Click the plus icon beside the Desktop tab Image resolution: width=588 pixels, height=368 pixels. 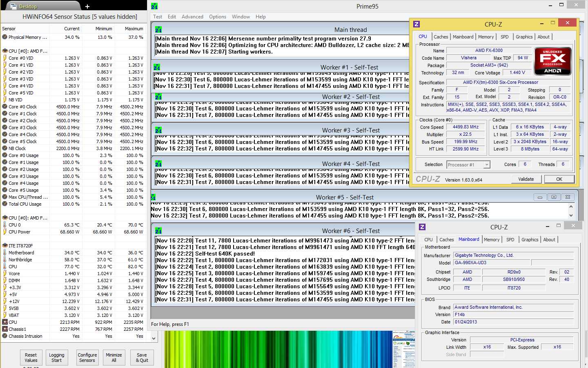coord(87,6)
